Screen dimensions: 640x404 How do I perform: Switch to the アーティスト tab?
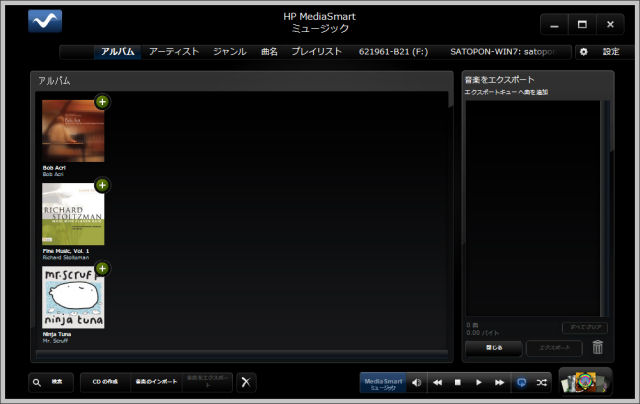pos(174,52)
